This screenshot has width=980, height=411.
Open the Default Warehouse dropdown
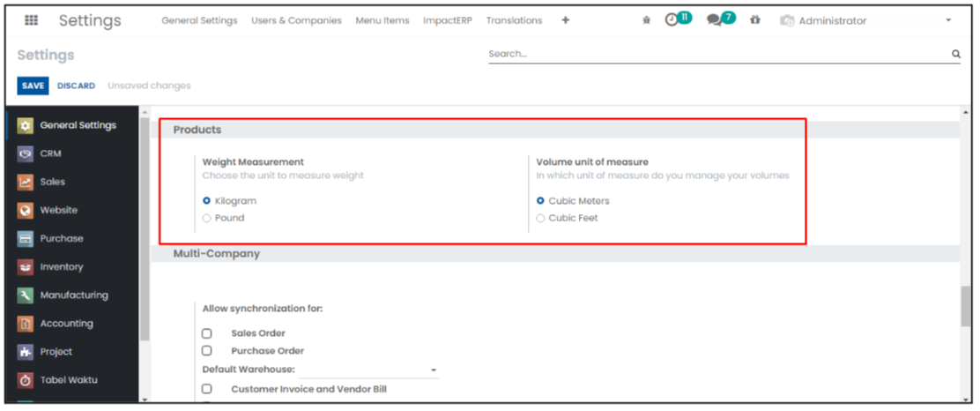[x=368, y=370]
